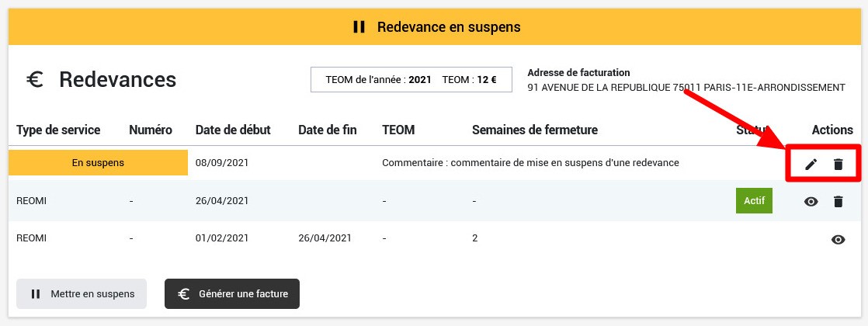
Task: Click Semaines de fermeture column header
Action: click(535, 130)
